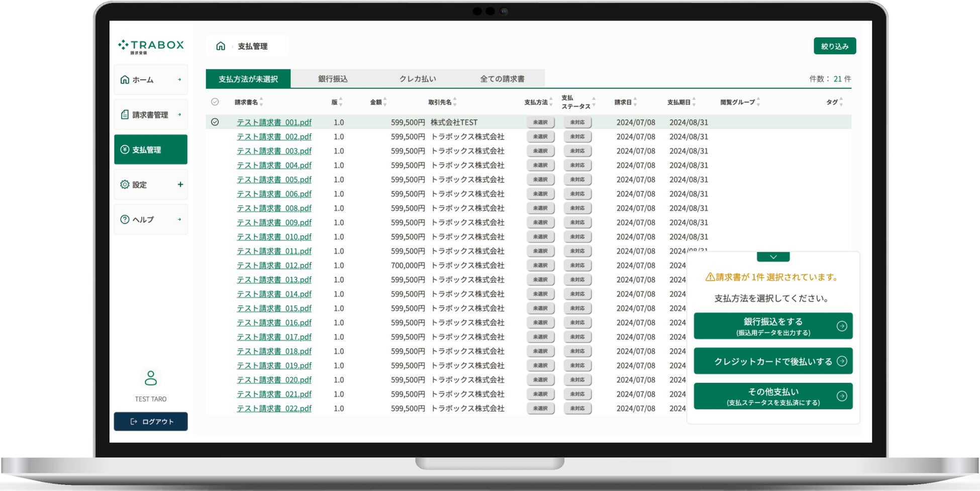Click the 絞り込み filter button
The width and height of the screenshot is (980, 491).
click(x=835, y=46)
